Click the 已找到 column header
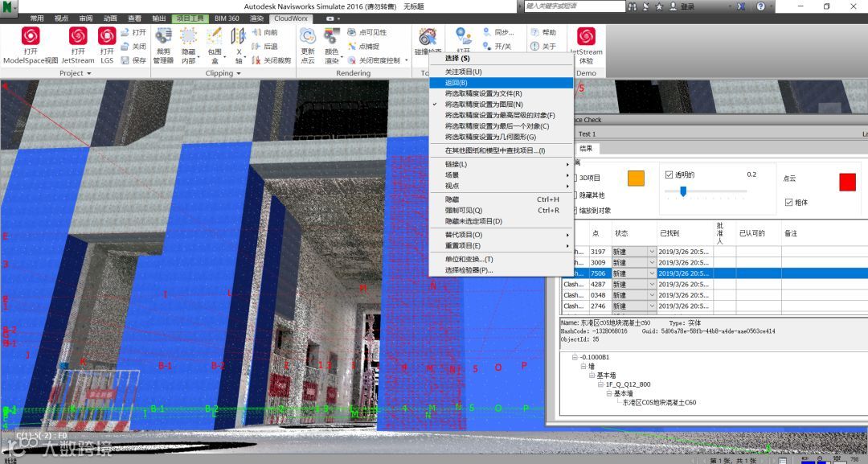 686,233
